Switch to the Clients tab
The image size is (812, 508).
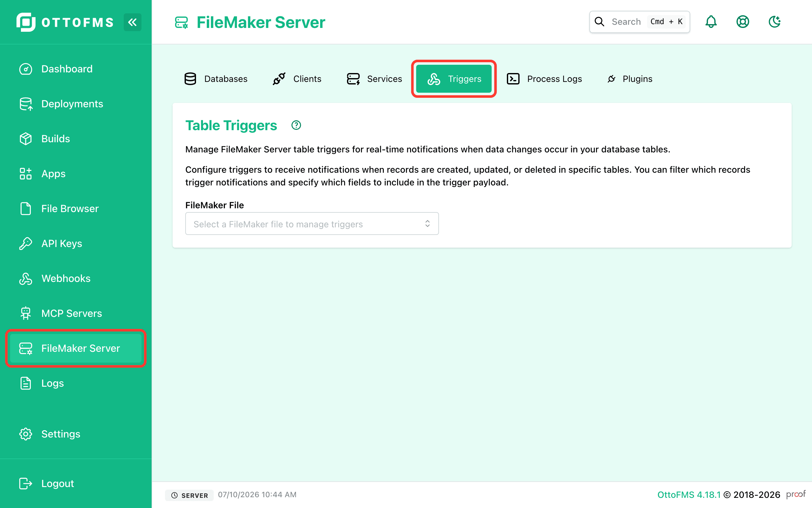click(x=297, y=79)
